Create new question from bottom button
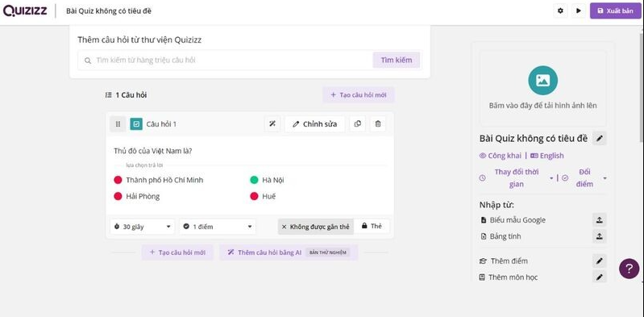This screenshot has height=317, width=644. (177, 252)
